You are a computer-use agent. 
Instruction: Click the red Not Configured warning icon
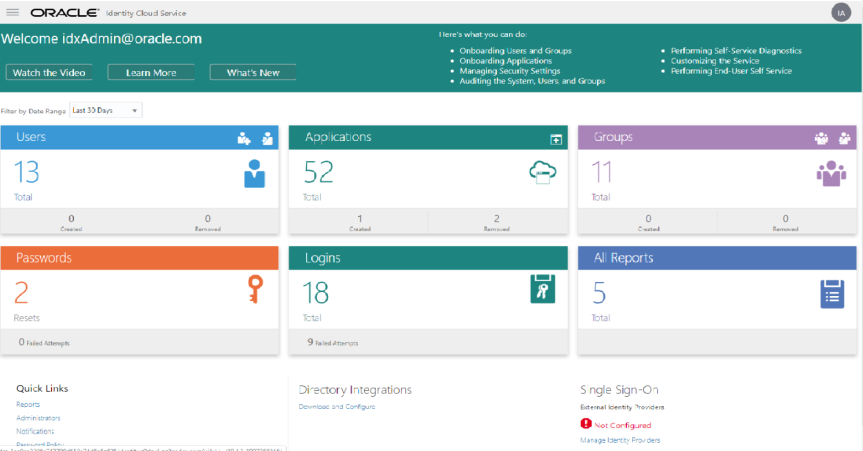click(x=586, y=423)
